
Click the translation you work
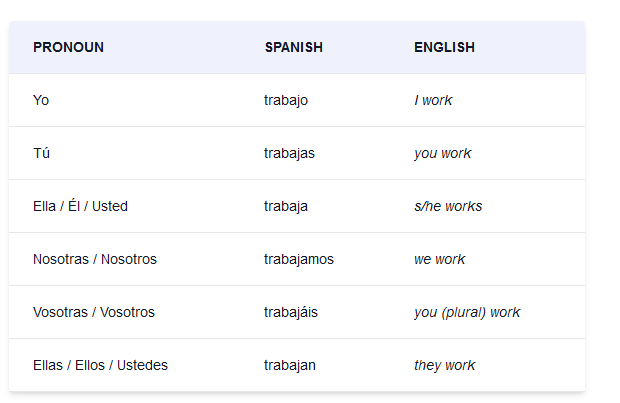(x=443, y=154)
